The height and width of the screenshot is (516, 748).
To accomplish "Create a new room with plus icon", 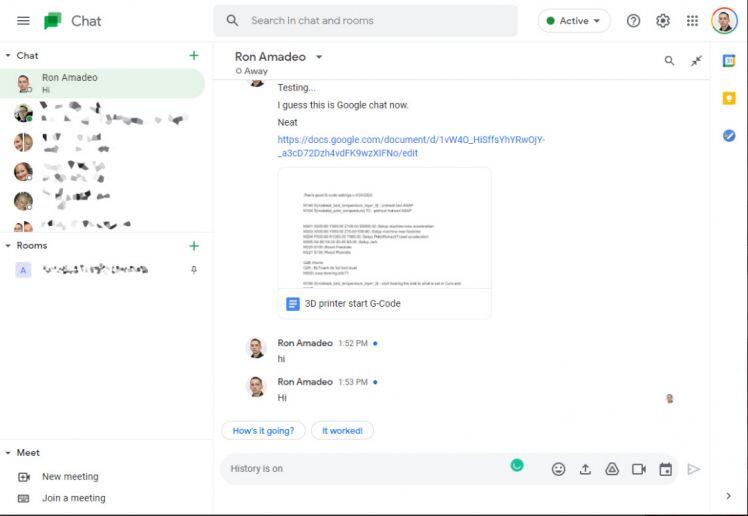I will click(x=194, y=246).
